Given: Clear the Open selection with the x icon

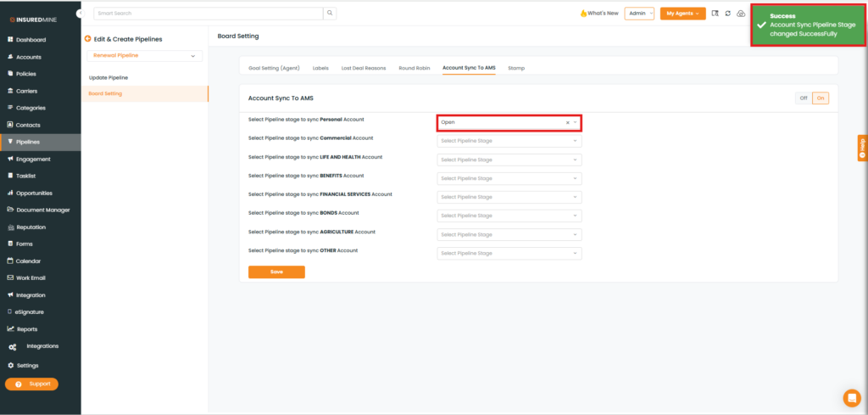Looking at the screenshot, I should tap(568, 122).
